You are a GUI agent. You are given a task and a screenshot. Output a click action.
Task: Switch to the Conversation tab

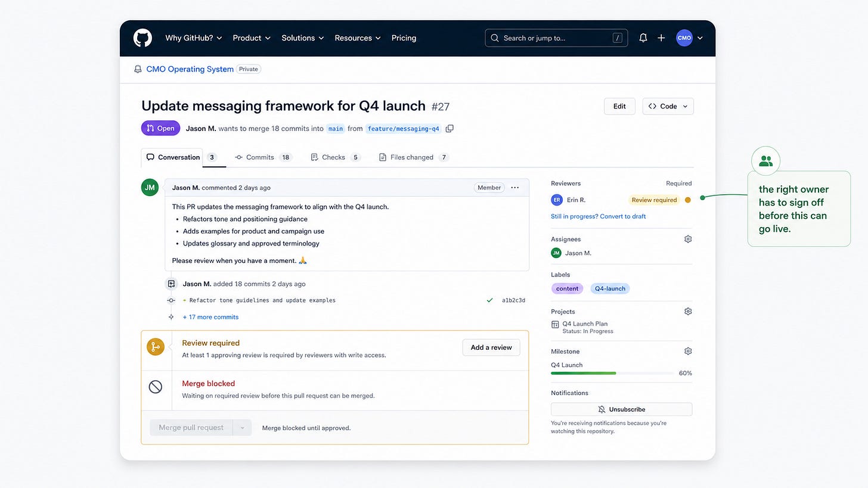pyautogui.click(x=172, y=157)
